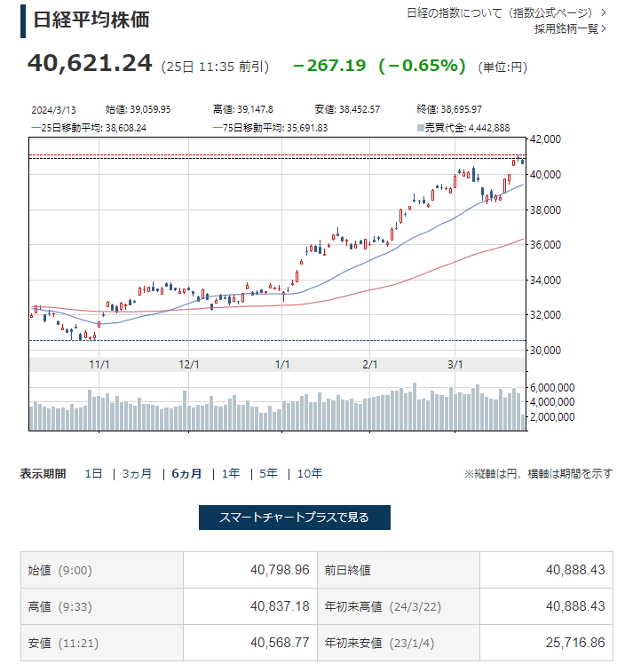The image size is (617, 672).
Task: Click the 4,000,000 volume axis label
Action: (x=552, y=402)
